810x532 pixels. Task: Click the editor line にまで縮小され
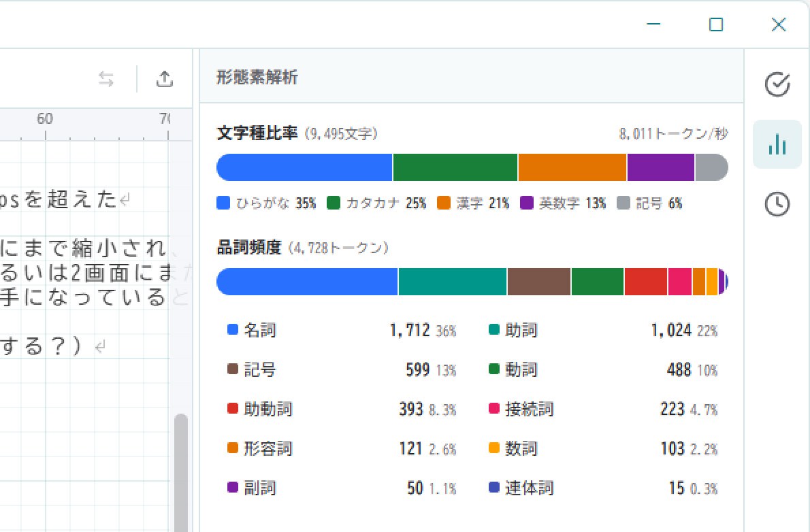(x=89, y=249)
